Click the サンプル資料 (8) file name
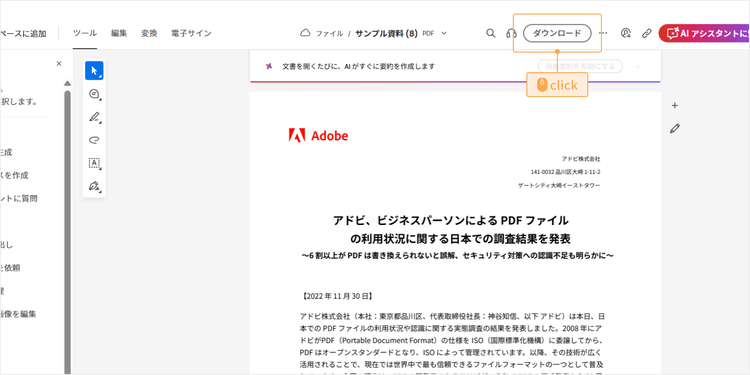 [x=386, y=33]
